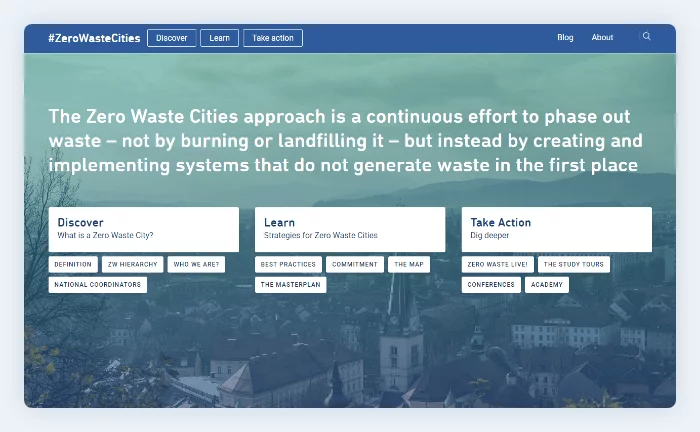700x432 pixels.
Task: Open the Commitment tag
Action: (x=355, y=264)
